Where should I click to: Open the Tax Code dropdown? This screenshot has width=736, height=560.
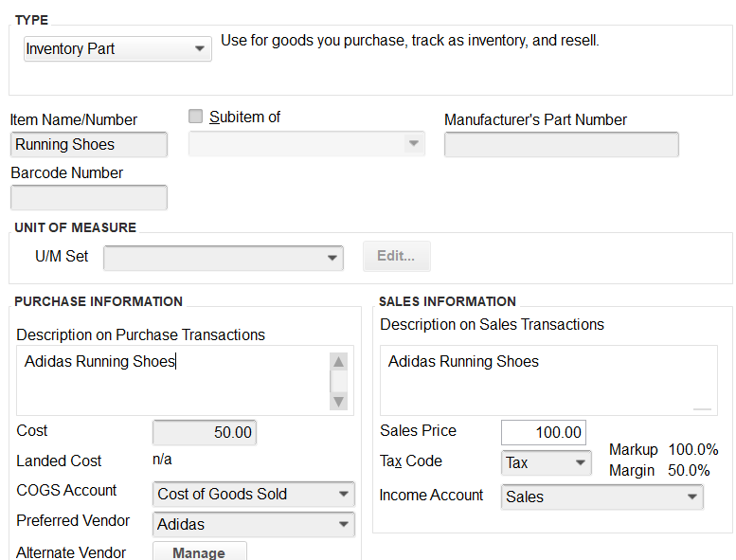pyautogui.click(x=546, y=462)
